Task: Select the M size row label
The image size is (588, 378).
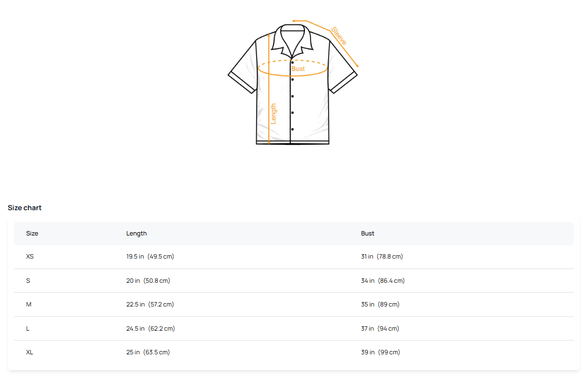Action: click(x=29, y=304)
